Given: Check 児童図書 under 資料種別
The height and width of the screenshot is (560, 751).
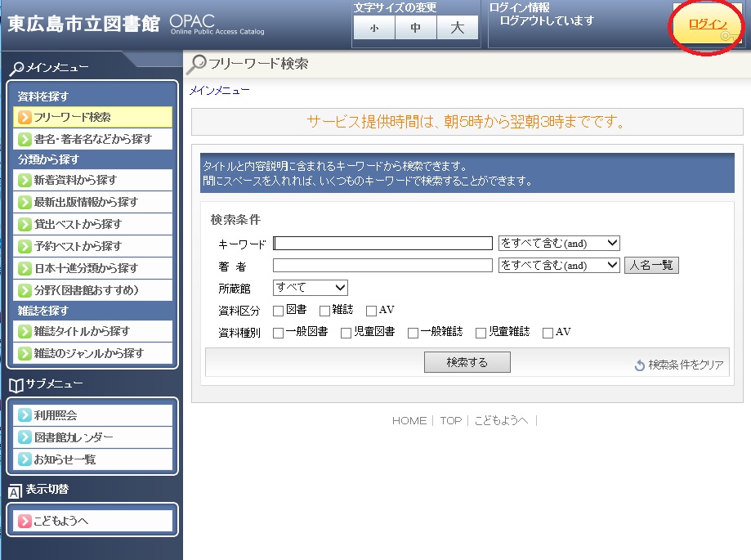Looking at the screenshot, I should click(x=346, y=333).
